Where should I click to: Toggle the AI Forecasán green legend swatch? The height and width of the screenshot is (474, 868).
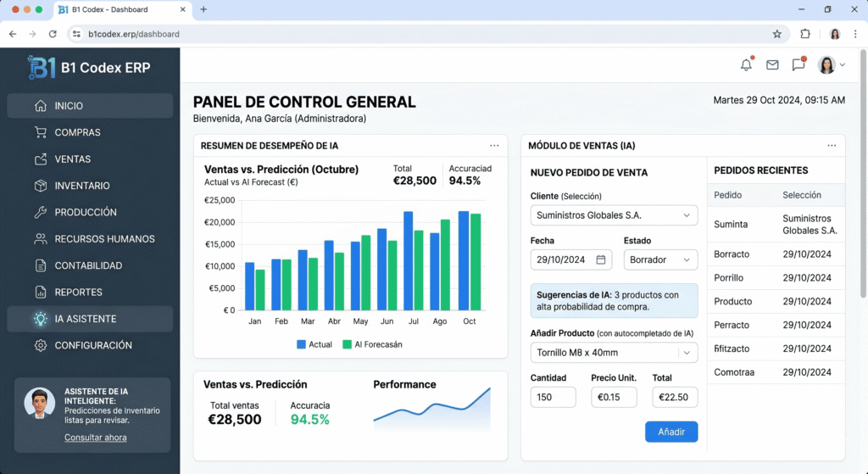pyautogui.click(x=347, y=344)
